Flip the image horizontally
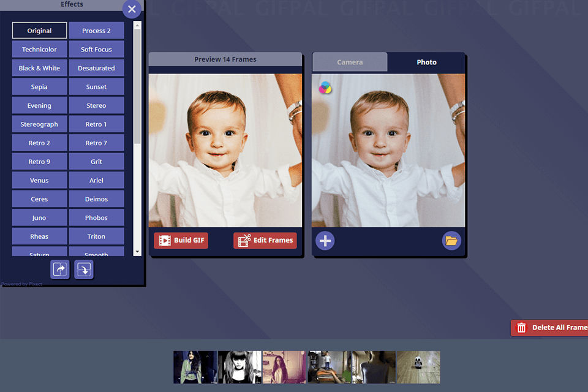 (59, 269)
